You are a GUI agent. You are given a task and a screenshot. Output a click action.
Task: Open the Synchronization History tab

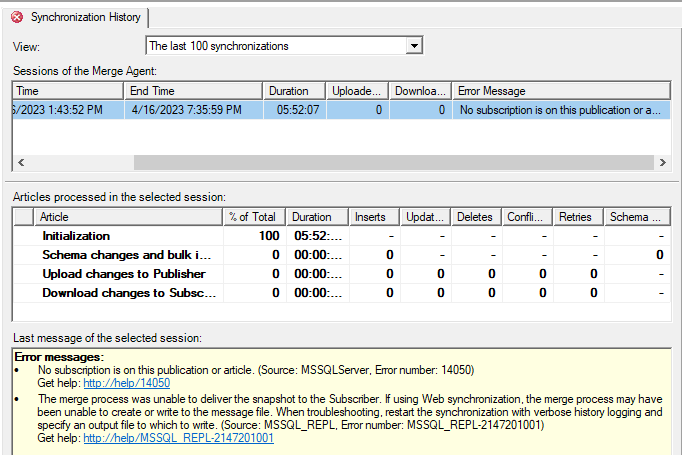click(x=77, y=17)
